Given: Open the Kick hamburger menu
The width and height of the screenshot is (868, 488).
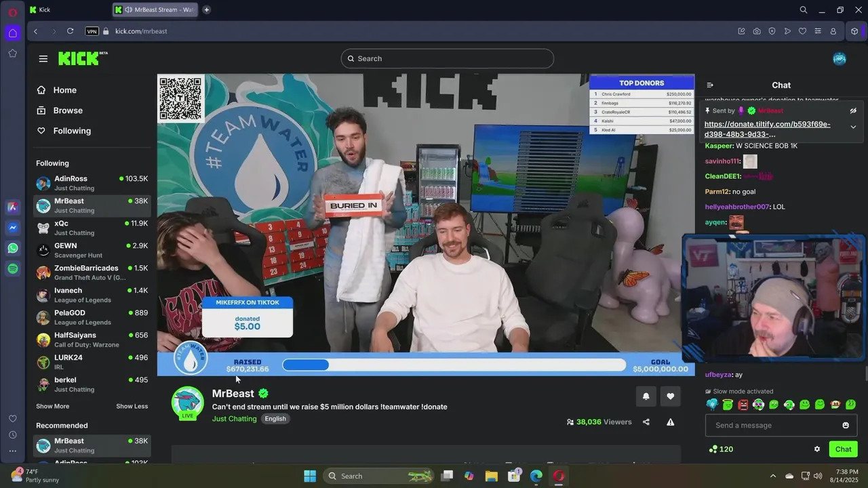Looking at the screenshot, I should pos(43,59).
